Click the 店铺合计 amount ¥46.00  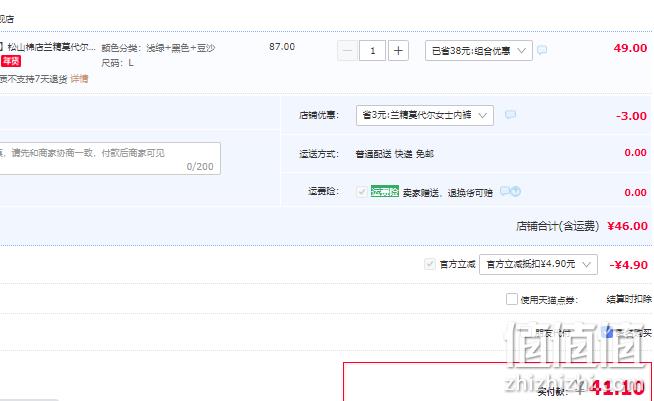tap(627, 226)
